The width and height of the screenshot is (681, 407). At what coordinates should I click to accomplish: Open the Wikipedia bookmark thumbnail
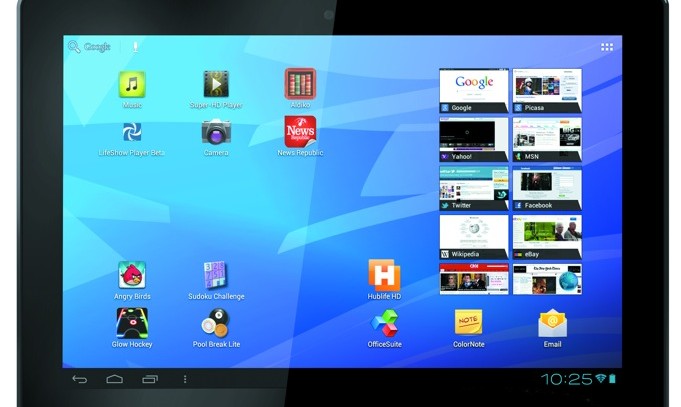click(474, 237)
